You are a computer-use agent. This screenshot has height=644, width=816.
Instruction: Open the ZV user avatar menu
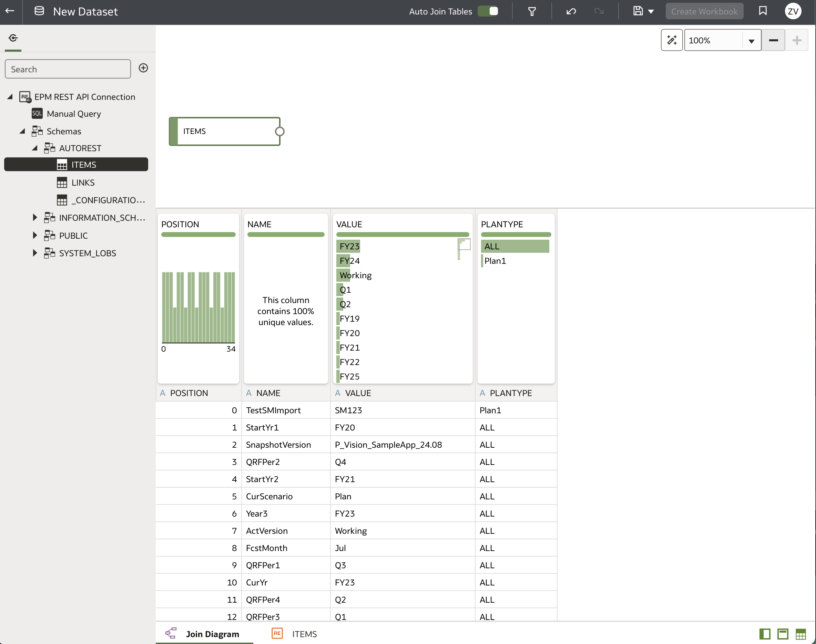pos(793,11)
